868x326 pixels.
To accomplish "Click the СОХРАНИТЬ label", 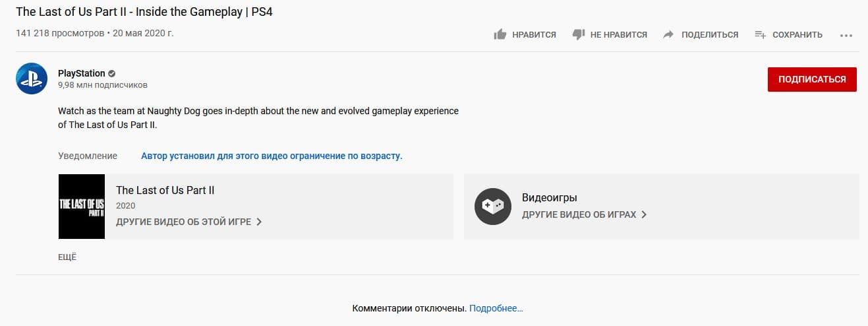I will click(797, 34).
